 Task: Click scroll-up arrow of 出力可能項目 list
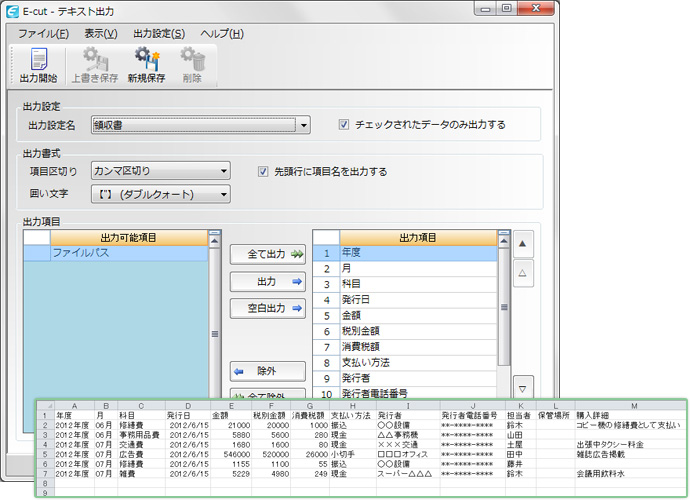point(214,241)
